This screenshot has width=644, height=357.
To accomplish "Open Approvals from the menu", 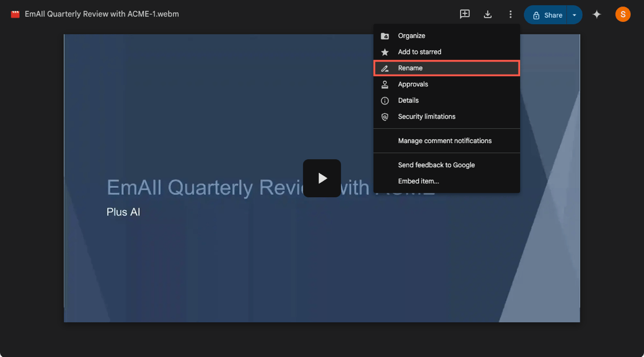I will click(x=447, y=84).
